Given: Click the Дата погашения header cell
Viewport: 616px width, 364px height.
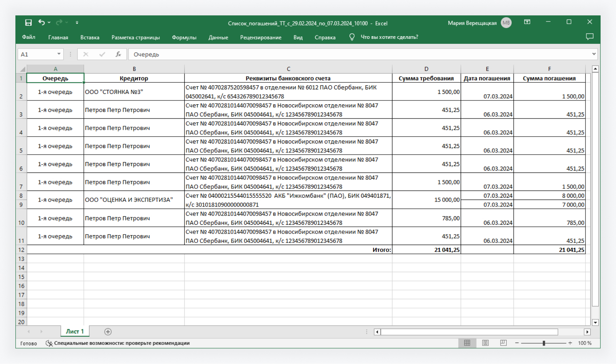Looking at the screenshot, I should pyautogui.click(x=487, y=78).
